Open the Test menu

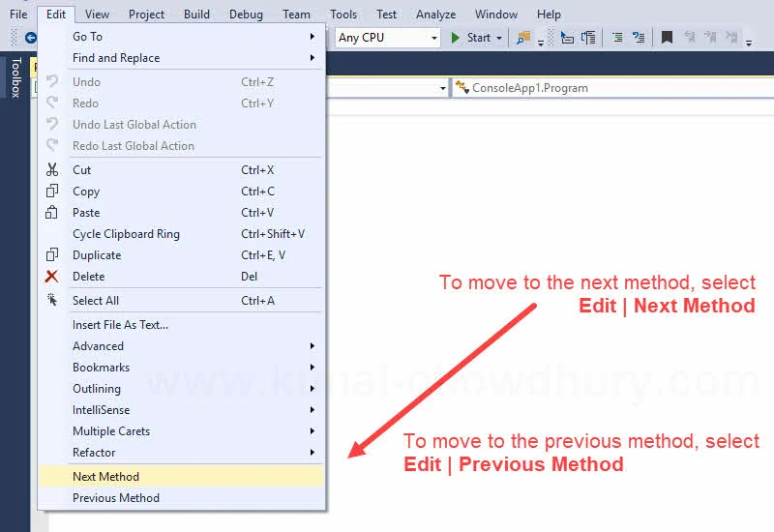point(386,15)
